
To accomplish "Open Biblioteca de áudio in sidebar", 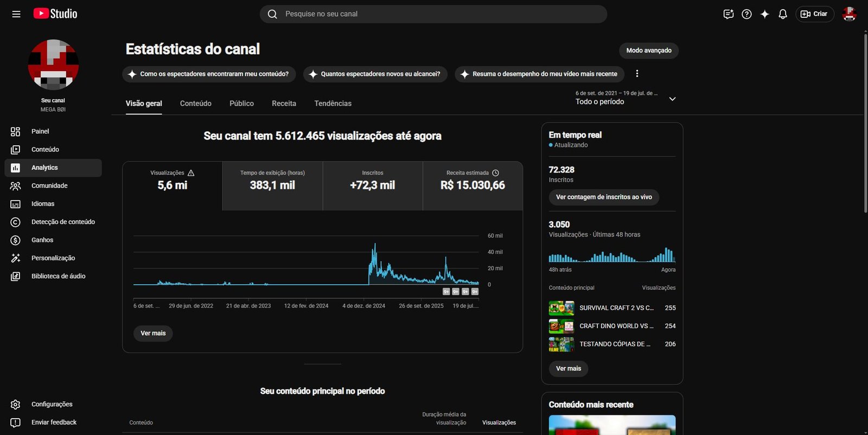I will coord(53,276).
